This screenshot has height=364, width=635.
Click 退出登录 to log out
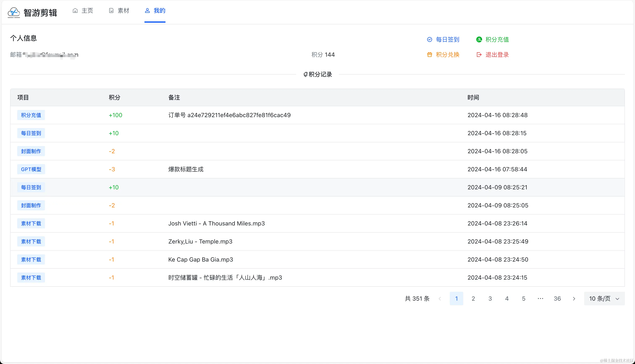[497, 55]
